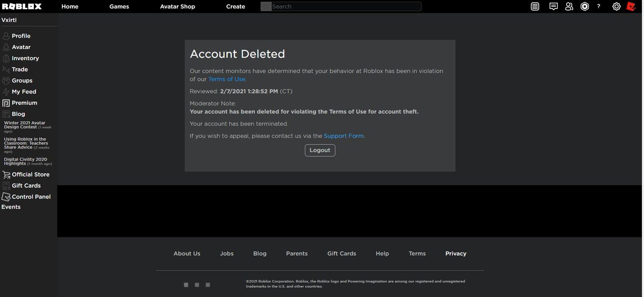Click into the Search field
Viewport: 644px width, 297px height.
click(346, 6)
